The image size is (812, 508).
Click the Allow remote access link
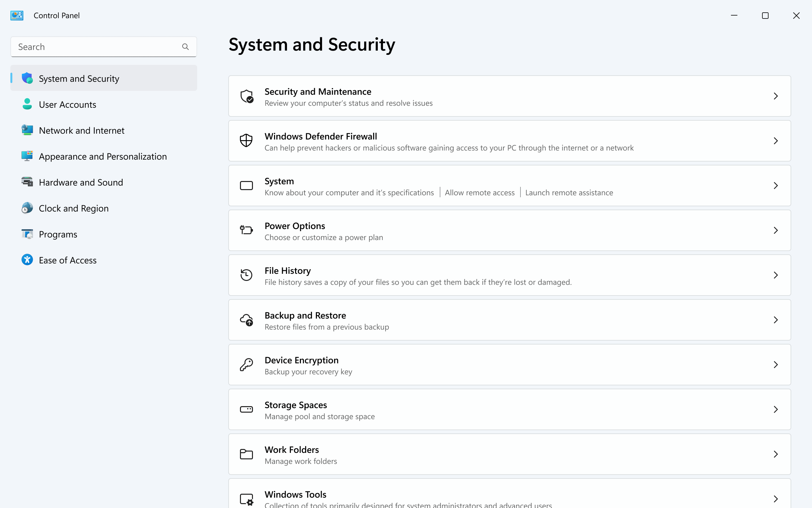480,192
